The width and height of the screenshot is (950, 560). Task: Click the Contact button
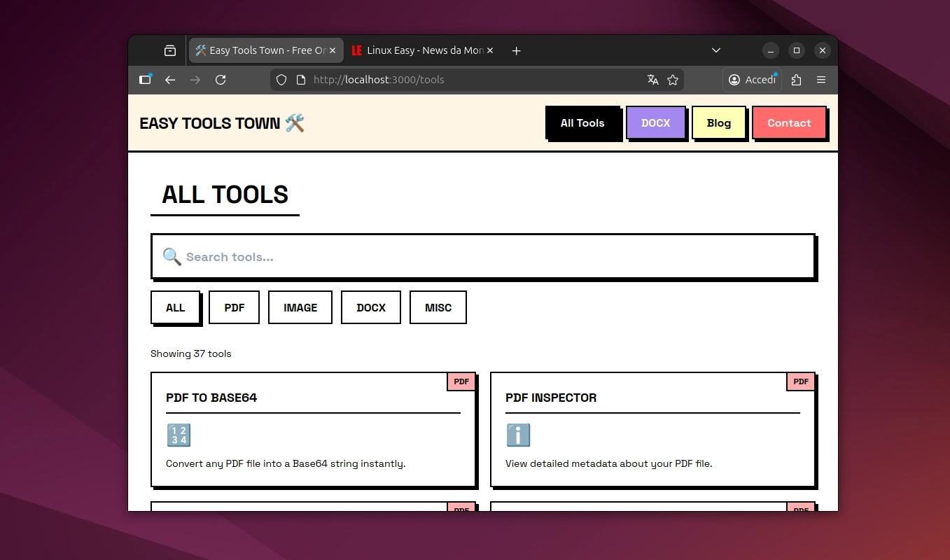(x=789, y=122)
